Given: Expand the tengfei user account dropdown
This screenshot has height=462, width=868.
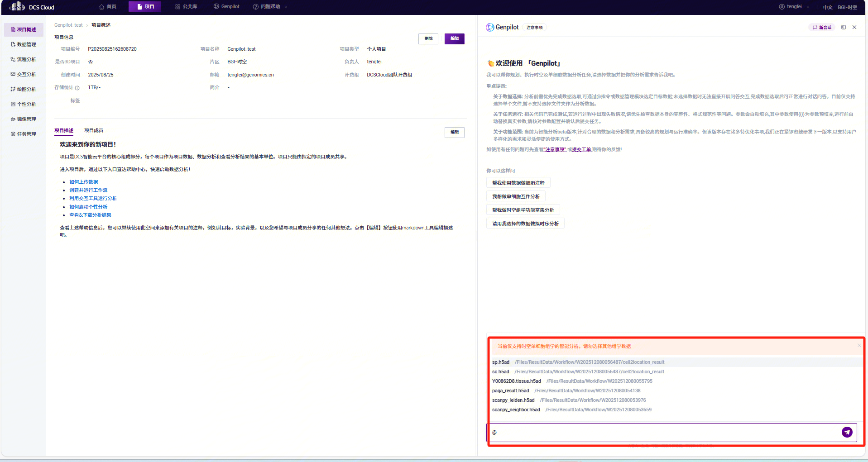Looking at the screenshot, I should [x=794, y=7].
